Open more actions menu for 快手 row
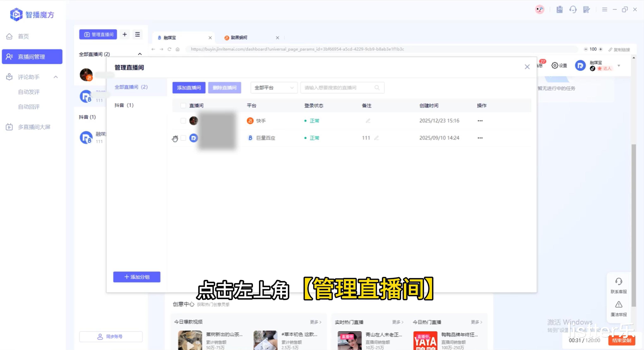This screenshot has width=644, height=350. pos(480,121)
